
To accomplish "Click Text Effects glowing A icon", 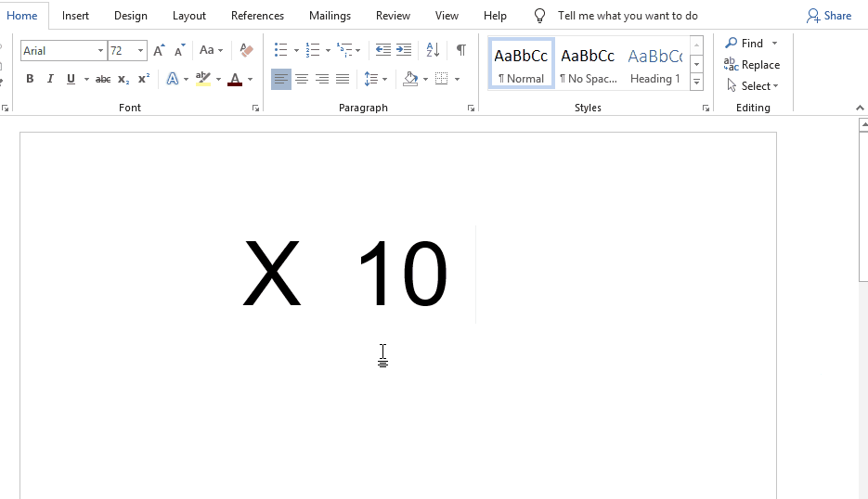I will (172, 79).
